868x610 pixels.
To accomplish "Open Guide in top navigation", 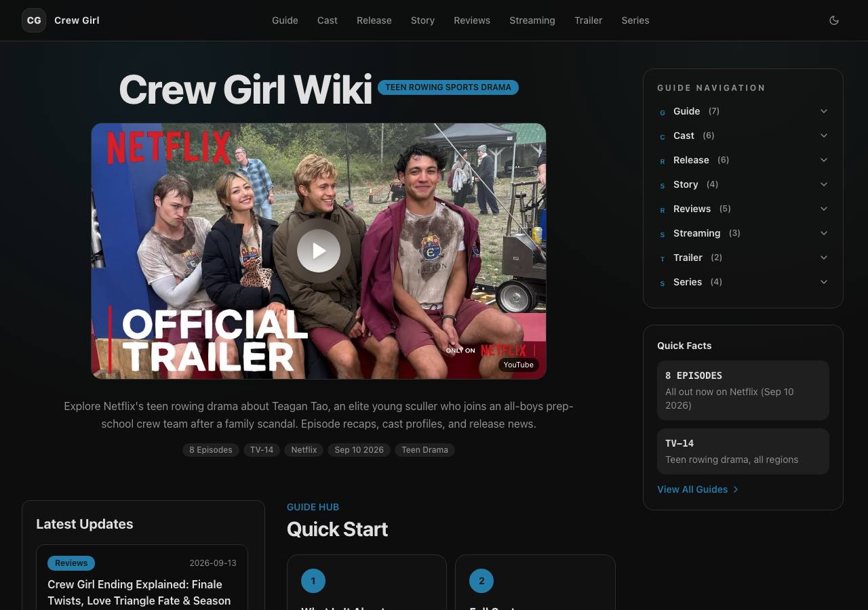I will click(x=285, y=20).
